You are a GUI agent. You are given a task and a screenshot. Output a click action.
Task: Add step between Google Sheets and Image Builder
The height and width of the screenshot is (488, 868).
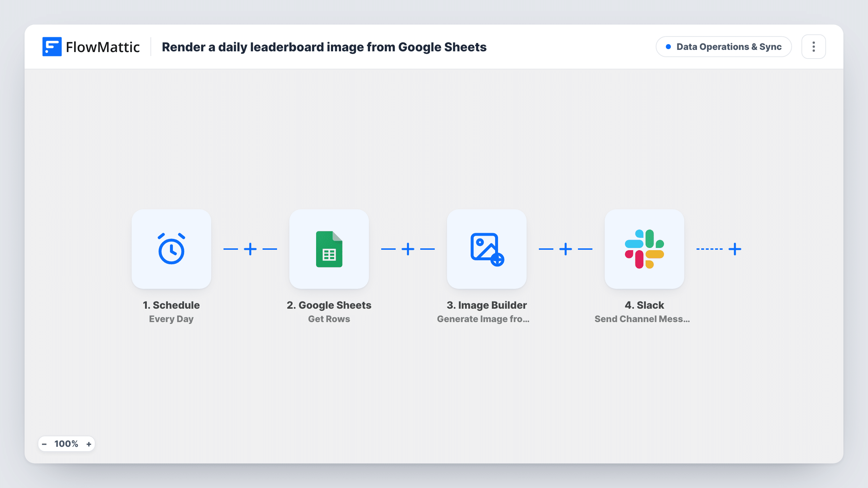(x=408, y=249)
